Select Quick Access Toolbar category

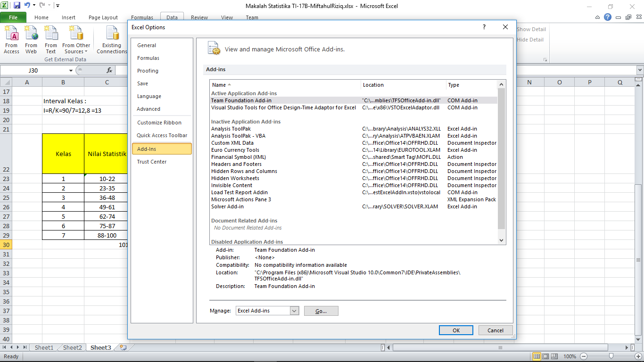tap(161, 135)
